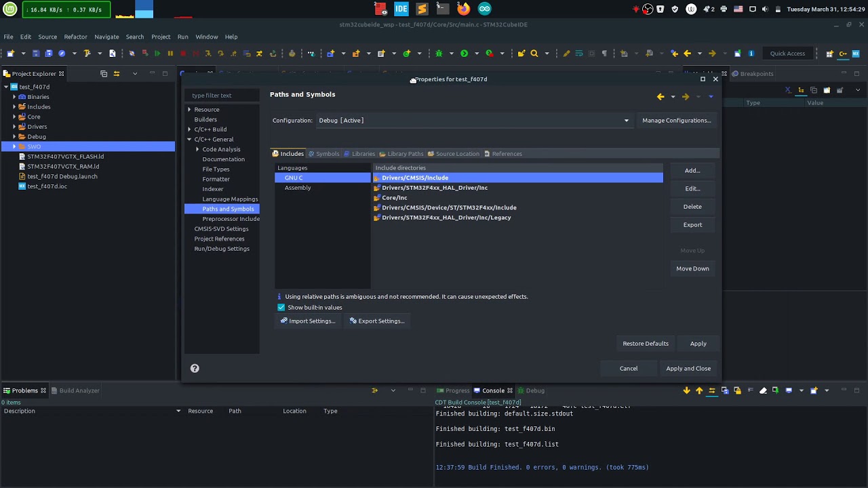Image resolution: width=868 pixels, height=488 pixels.
Task: Click the help question mark icon
Action: [195, 368]
